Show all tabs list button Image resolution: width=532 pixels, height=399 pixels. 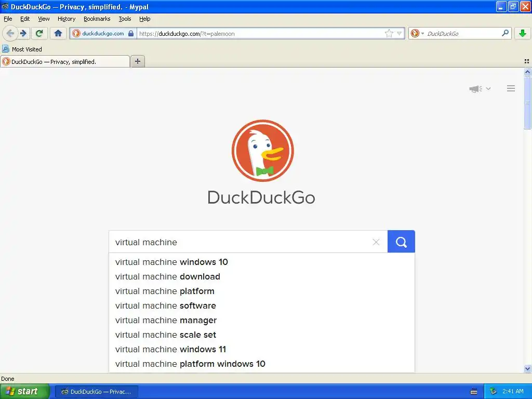tap(527, 61)
